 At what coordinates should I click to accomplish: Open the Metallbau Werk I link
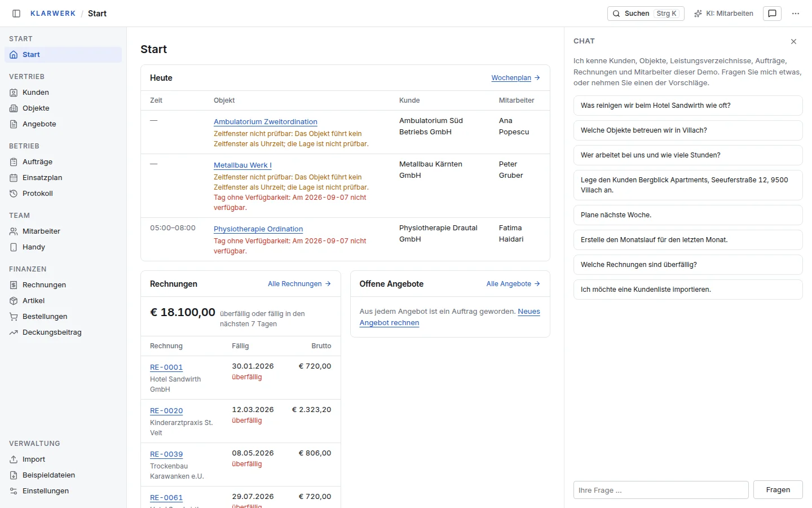click(x=242, y=165)
